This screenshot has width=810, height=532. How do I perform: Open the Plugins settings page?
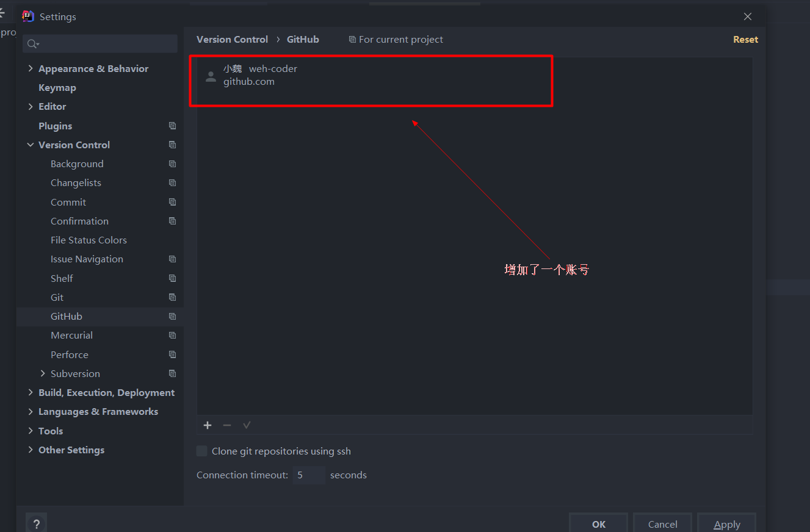coord(56,126)
